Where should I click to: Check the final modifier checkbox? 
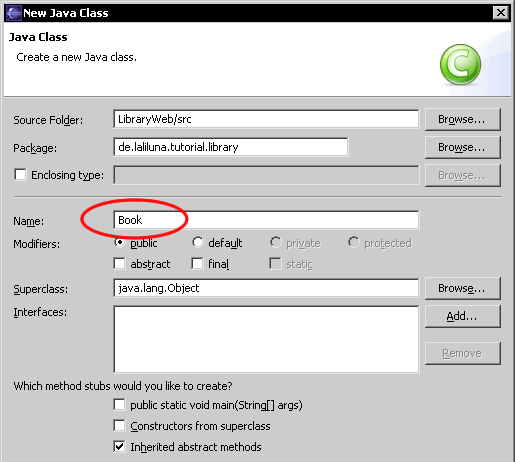pos(197,264)
